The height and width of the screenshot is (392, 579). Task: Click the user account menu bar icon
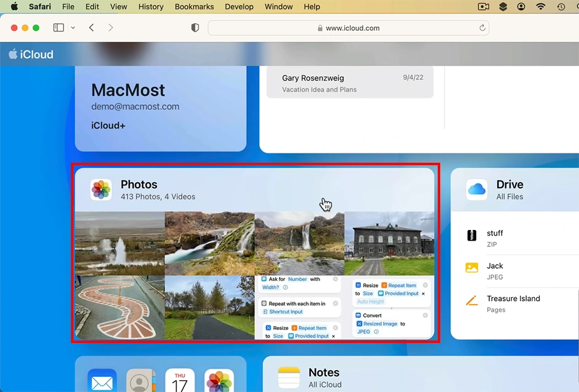tap(521, 7)
